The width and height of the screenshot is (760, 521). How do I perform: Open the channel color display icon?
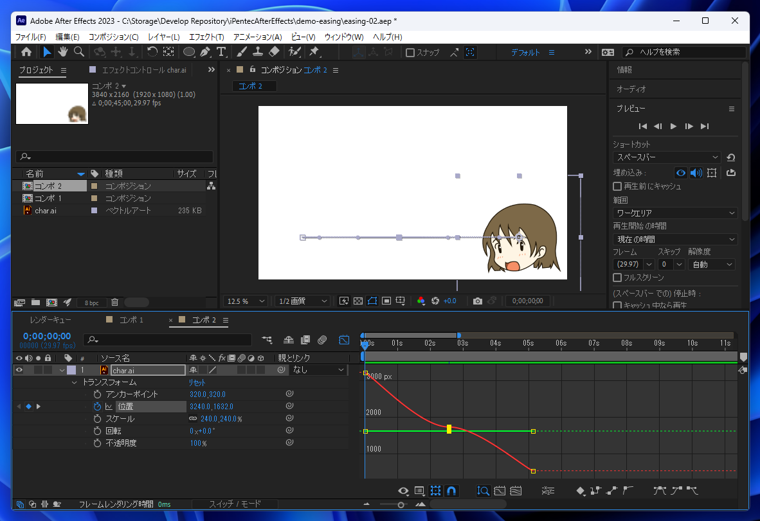coord(421,301)
